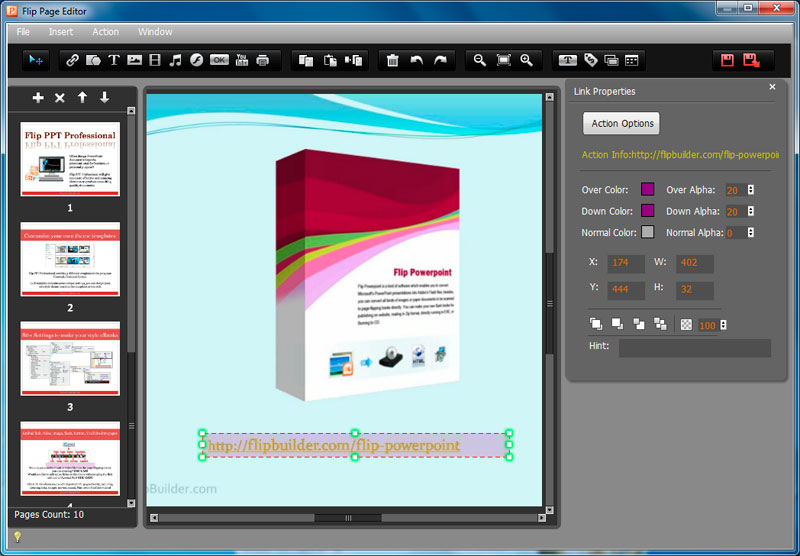
Task: Add a new page with plus icon
Action: (x=38, y=97)
